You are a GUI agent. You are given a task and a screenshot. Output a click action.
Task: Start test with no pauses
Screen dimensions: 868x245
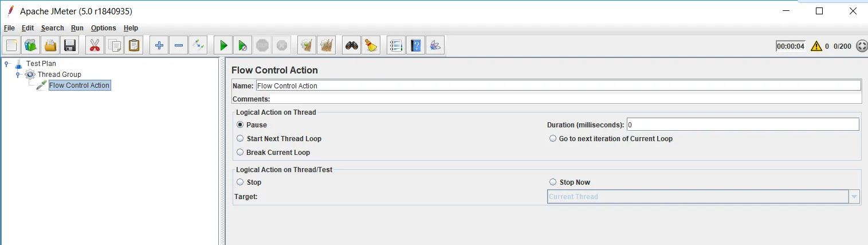[x=242, y=45]
